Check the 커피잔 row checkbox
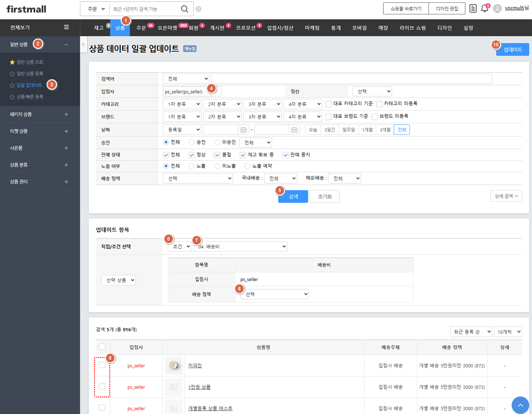 [x=102, y=365]
